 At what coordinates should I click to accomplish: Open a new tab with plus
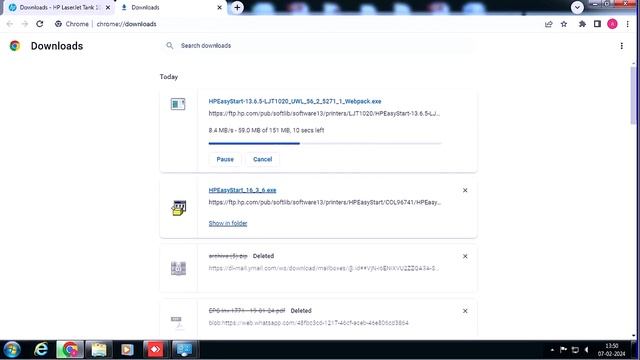[237, 7]
